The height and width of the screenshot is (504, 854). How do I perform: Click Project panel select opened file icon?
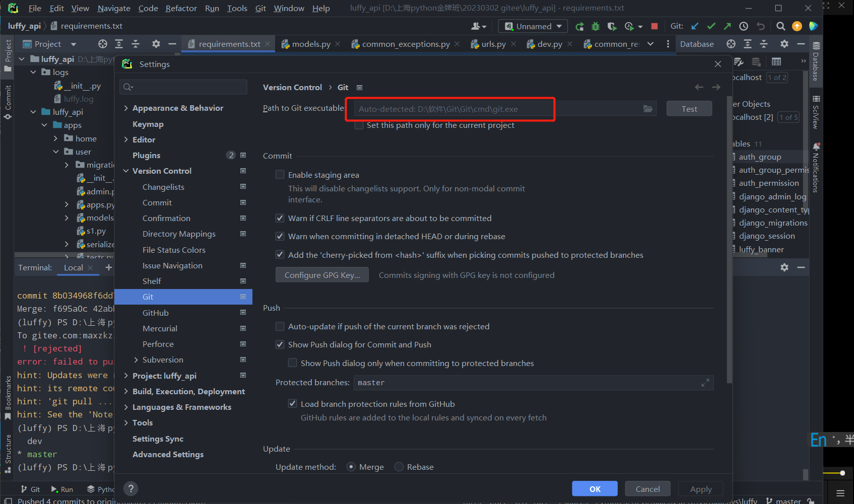103,44
